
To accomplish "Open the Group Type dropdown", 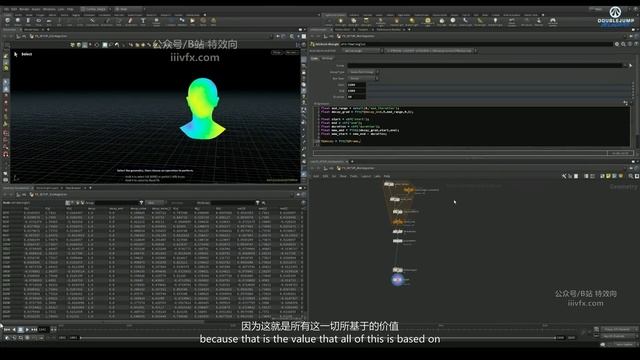I will (363, 72).
